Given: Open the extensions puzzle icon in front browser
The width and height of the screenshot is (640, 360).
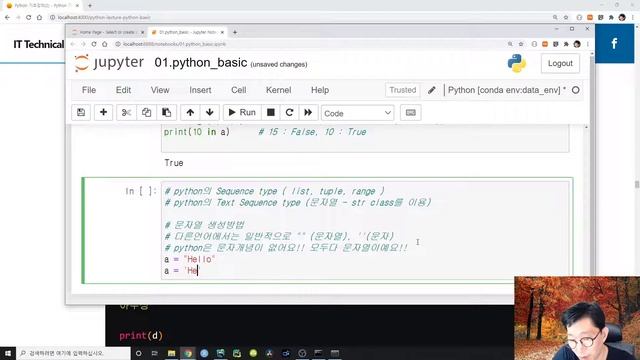Looking at the screenshot, I should tap(566, 44).
